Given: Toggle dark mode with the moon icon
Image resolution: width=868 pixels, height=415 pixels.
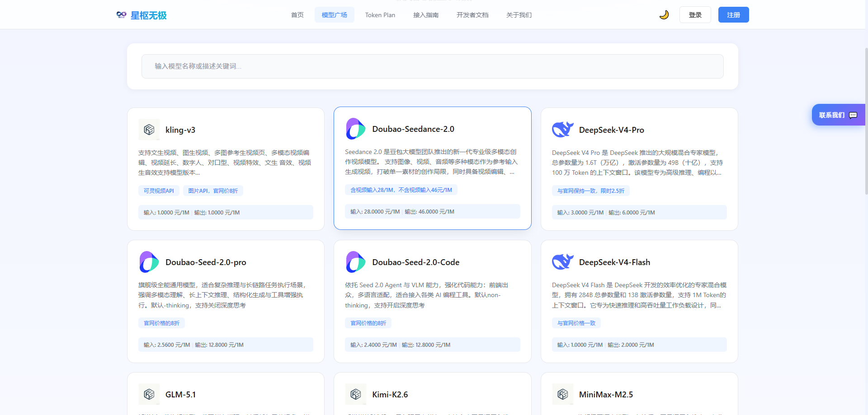Looking at the screenshot, I should click(x=664, y=15).
